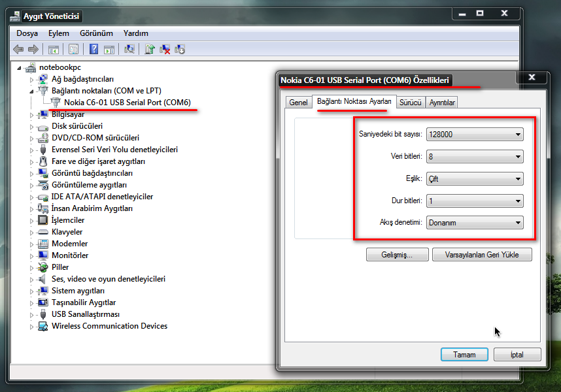Expand the Sistem aygıtları node arrow

tap(31, 291)
